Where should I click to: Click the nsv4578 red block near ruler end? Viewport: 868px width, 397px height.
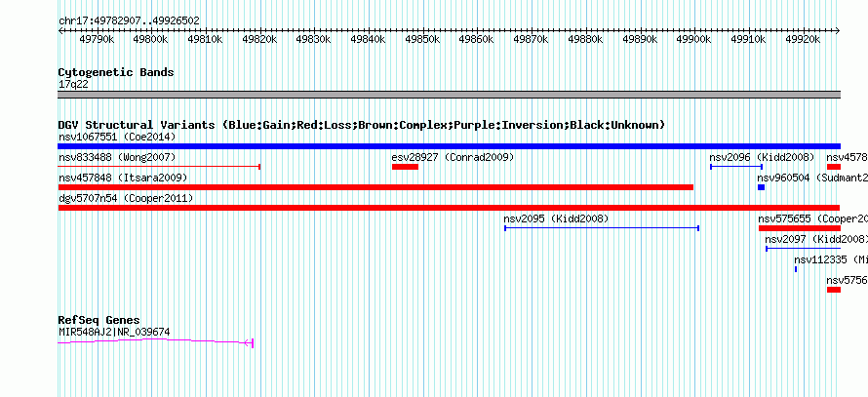click(x=834, y=167)
